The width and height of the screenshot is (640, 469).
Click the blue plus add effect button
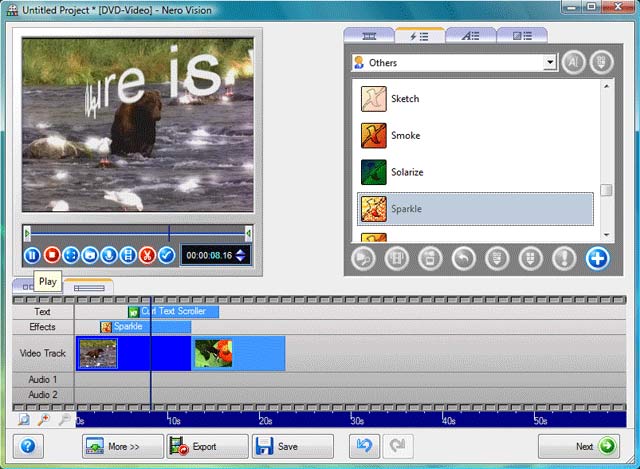click(597, 260)
